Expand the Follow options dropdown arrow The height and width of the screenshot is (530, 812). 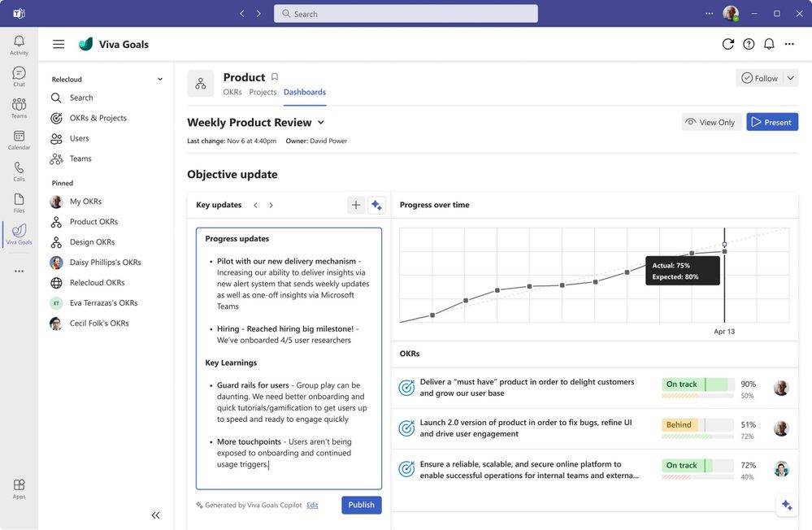[790, 78]
